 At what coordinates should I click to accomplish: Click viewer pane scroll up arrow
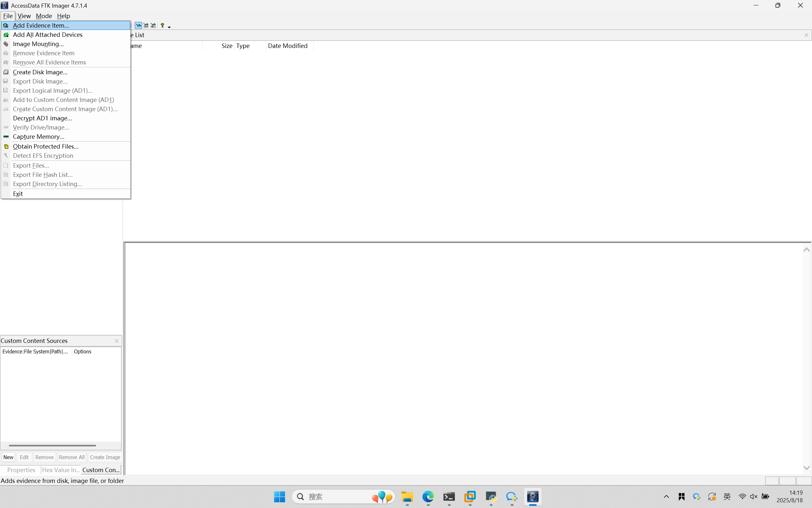pyautogui.click(x=807, y=250)
